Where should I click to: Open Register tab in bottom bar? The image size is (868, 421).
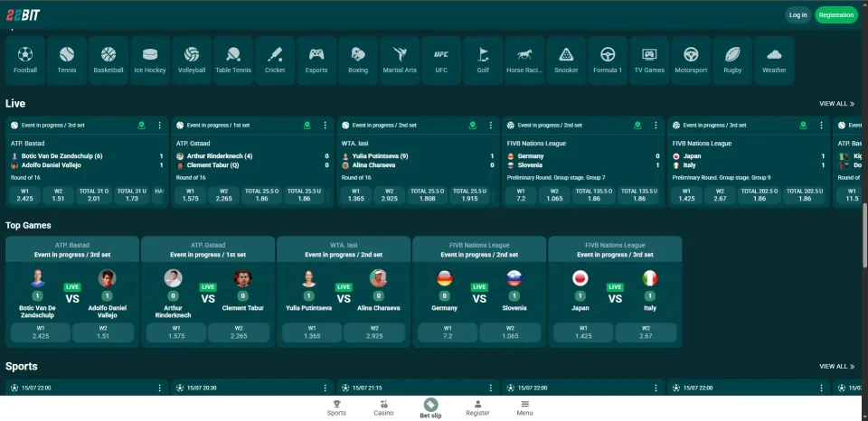(x=477, y=408)
